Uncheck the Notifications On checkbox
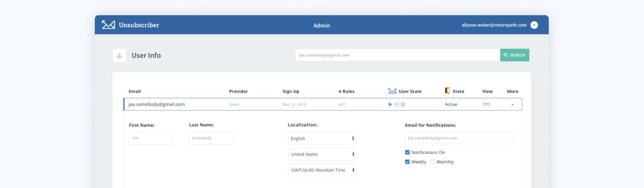 [407, 152]
